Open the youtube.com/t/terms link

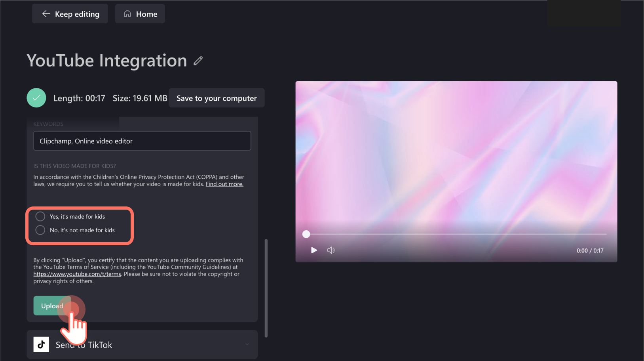point(77,274)
